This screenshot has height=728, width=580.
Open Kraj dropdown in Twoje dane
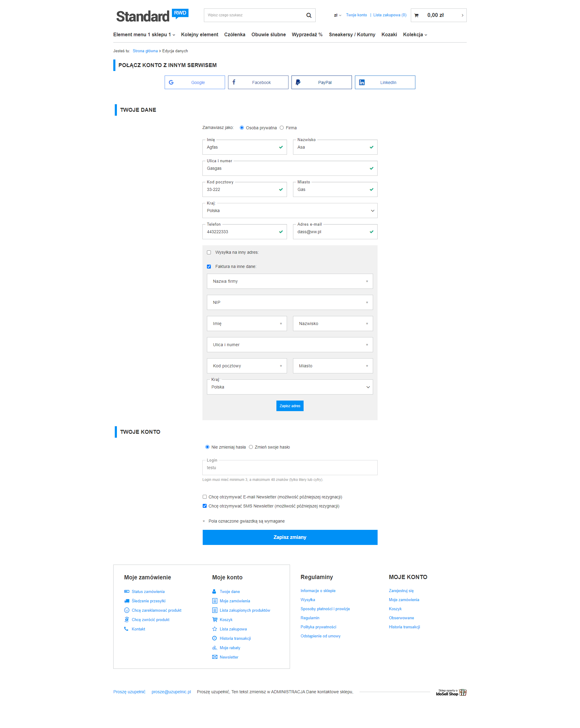290,210
